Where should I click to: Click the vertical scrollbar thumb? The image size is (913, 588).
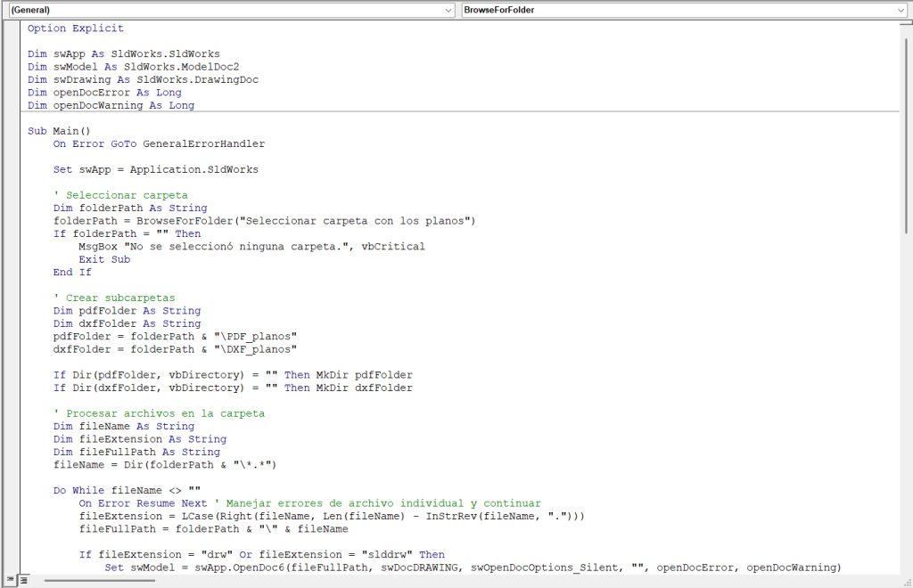pyautogui.click(x=906, y=135)
